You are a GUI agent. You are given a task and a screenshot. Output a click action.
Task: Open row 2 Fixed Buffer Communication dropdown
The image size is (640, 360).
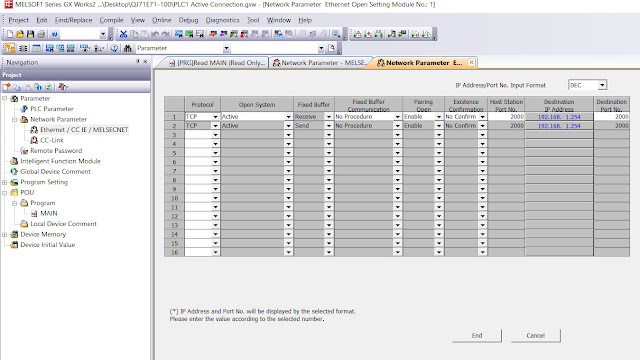(397, 126)
